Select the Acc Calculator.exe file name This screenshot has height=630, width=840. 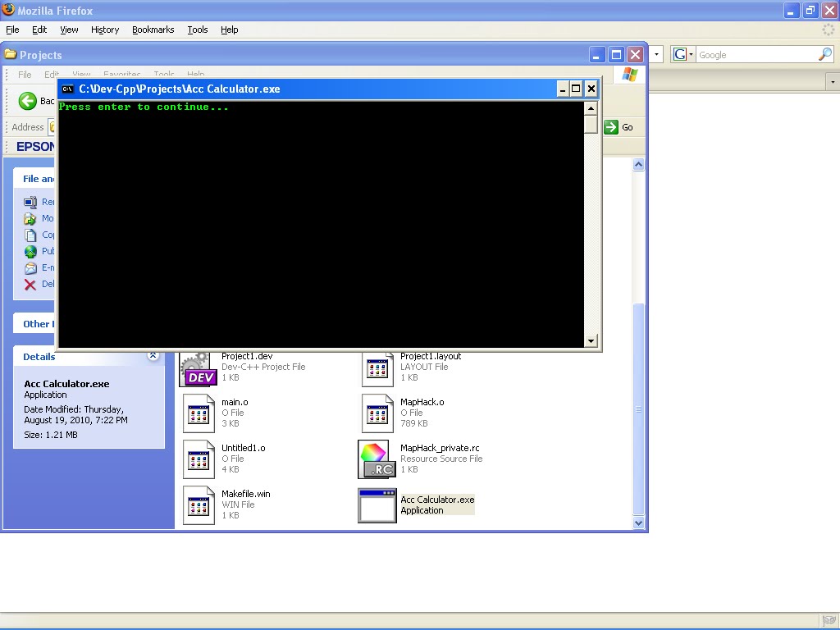(x=438, y=500)
